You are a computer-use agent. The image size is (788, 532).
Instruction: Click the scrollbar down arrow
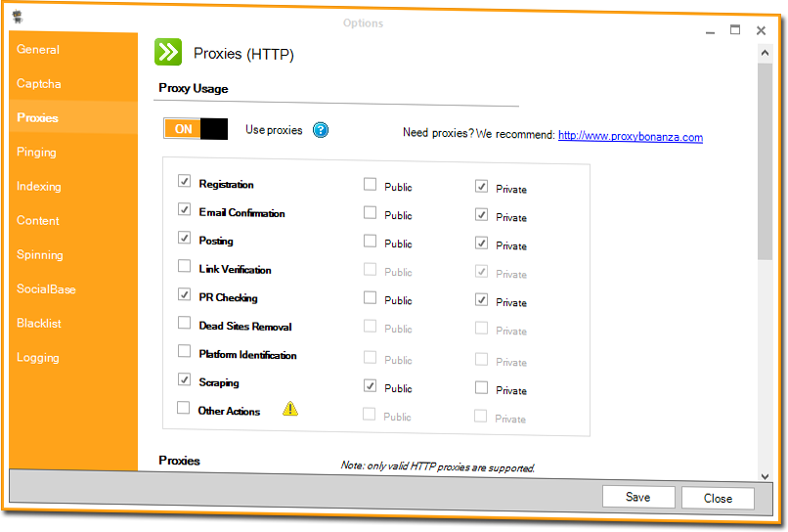click(x=765, y=476)
